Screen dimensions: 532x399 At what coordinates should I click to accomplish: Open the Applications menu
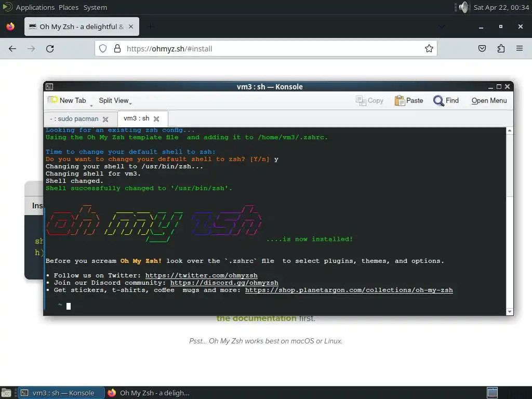[x=35, y=7]
